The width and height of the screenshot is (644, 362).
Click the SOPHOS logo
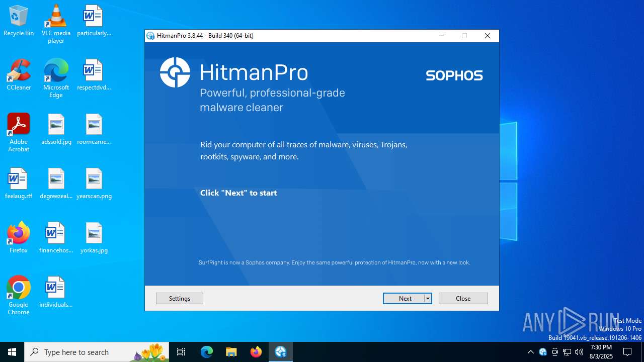(x=454, y=75)
